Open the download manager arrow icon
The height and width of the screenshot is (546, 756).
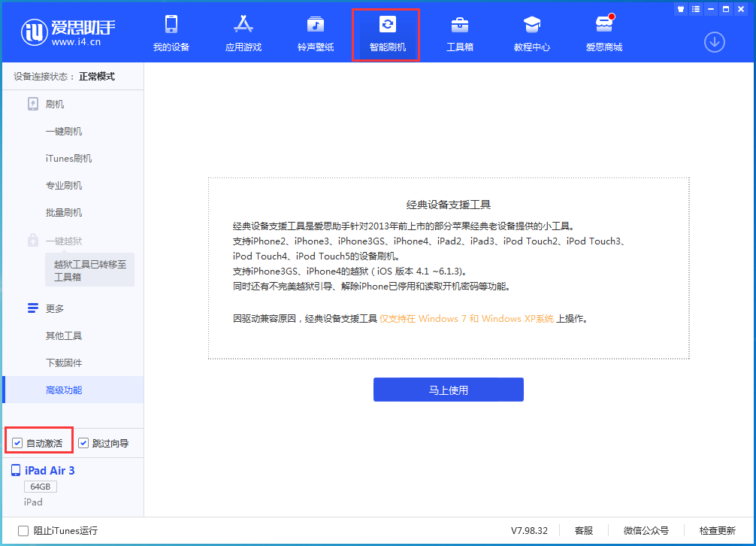click(x=713, y=43)
